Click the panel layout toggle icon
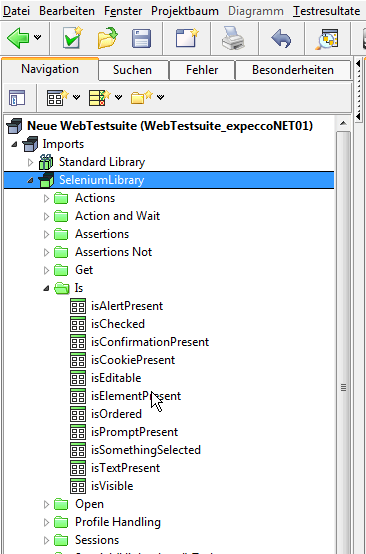The width and height of the screenshot is (366, 554). tap(17, 98)
